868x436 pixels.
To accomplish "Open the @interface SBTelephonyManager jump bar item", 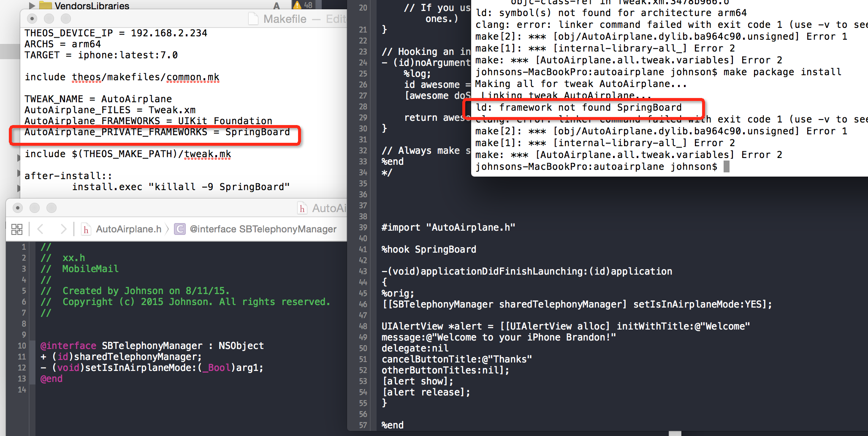I will pos(263,229).
